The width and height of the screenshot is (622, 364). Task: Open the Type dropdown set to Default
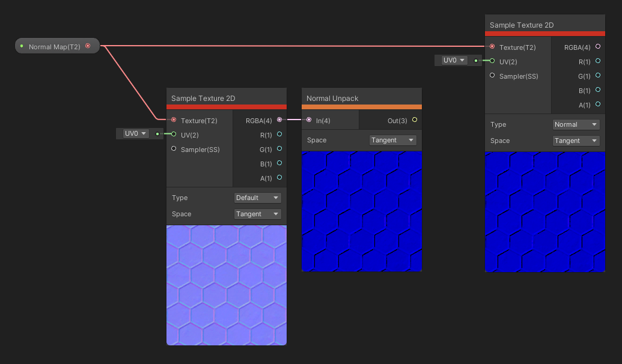point(257,198)
